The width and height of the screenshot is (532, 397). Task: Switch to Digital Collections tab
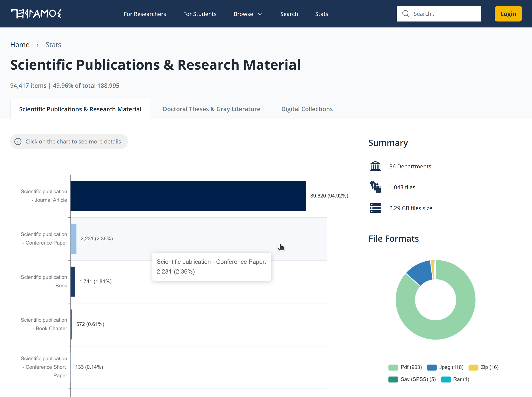click(307, 109)
